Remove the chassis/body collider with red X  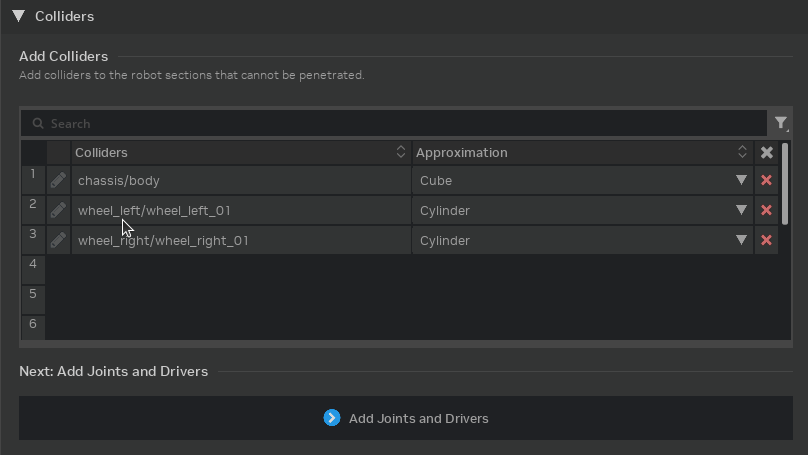[x=766, y=181]
